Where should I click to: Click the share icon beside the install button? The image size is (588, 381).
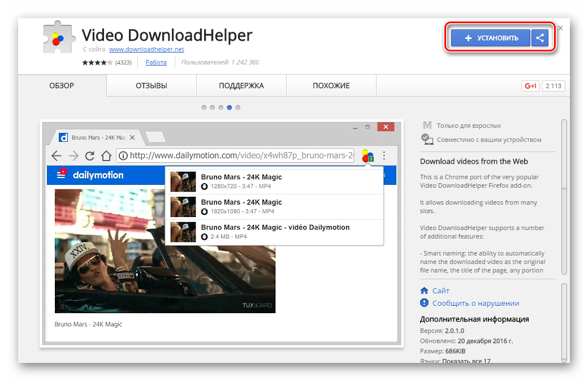pos(540,38)
